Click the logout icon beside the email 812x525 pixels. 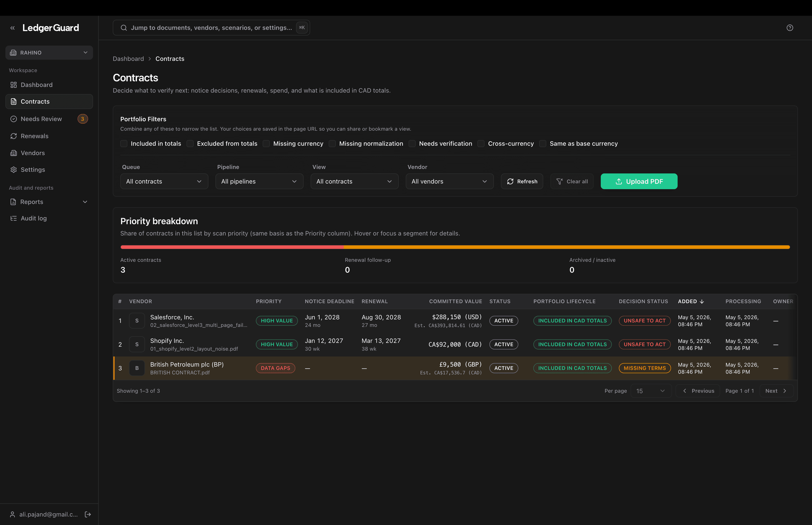pos(88,514)
